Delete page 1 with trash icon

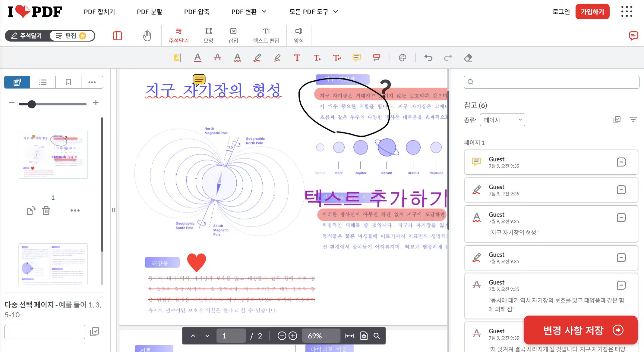click(46, 210)
